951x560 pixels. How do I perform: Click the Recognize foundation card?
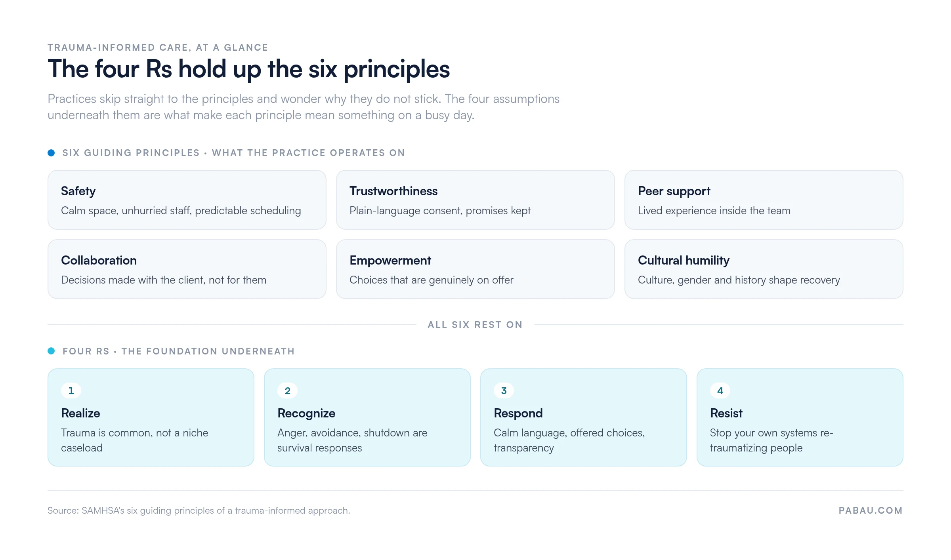(367, 417)
